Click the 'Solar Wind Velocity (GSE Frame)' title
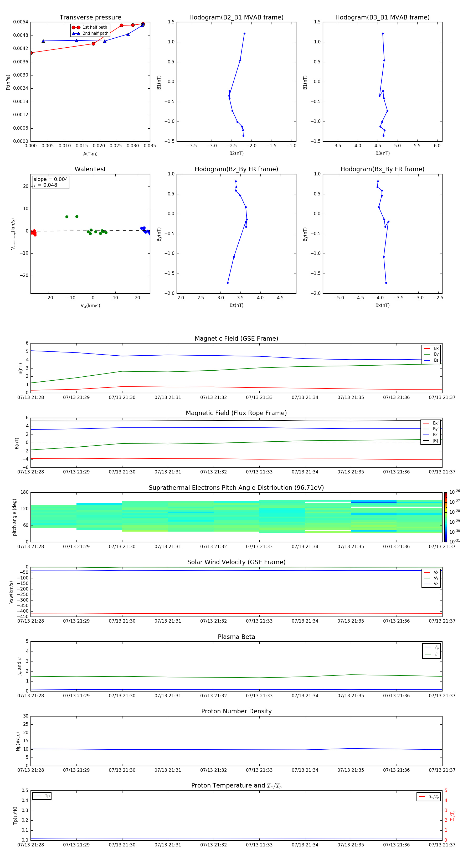The image size is (473, 868). 236,562
